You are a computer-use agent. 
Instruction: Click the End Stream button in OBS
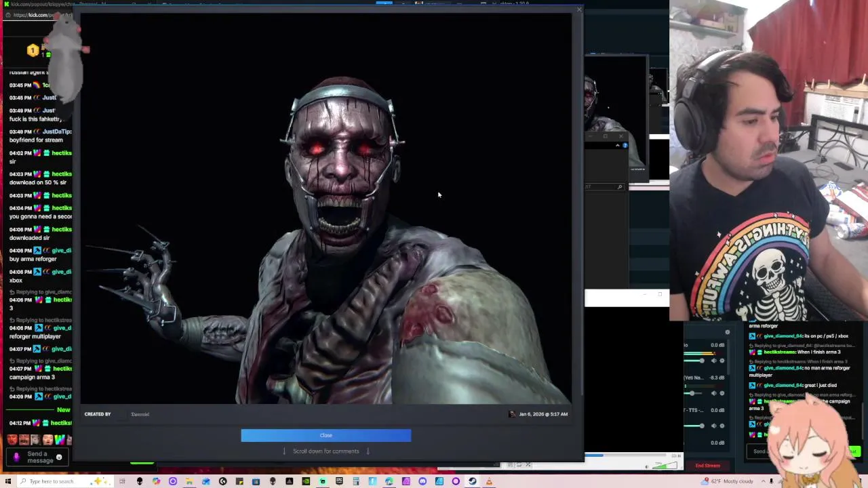[707, 466]
